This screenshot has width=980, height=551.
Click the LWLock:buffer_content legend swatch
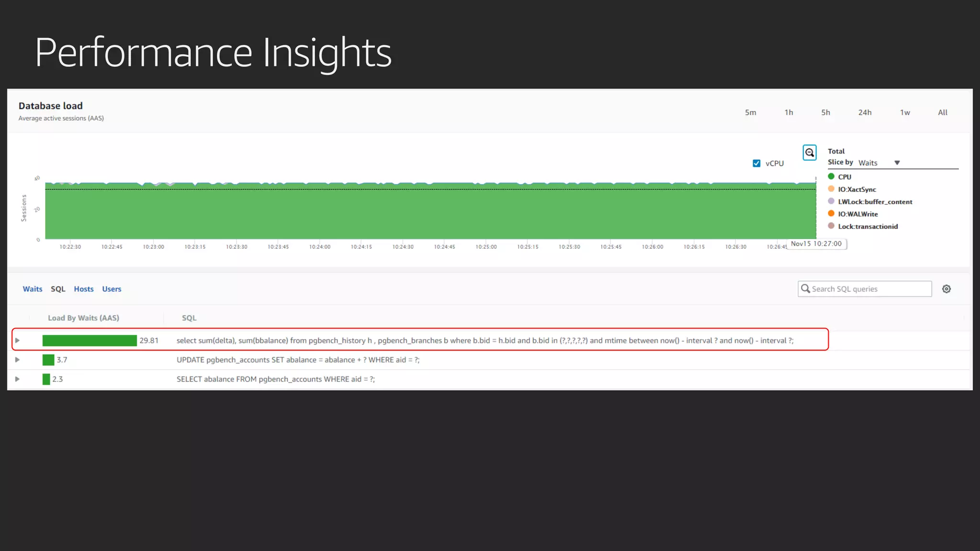(831, 201)
